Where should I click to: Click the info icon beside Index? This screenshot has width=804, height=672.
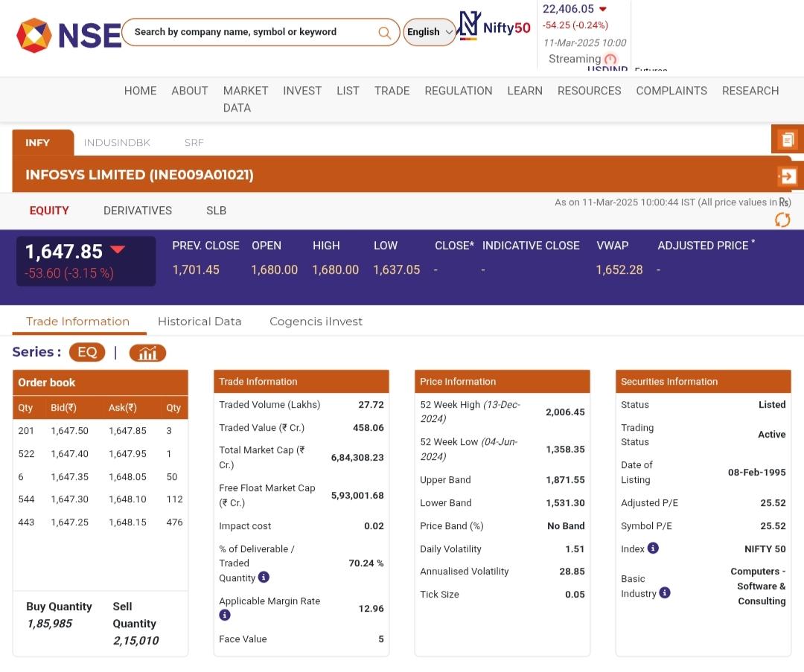click(653, 548)
